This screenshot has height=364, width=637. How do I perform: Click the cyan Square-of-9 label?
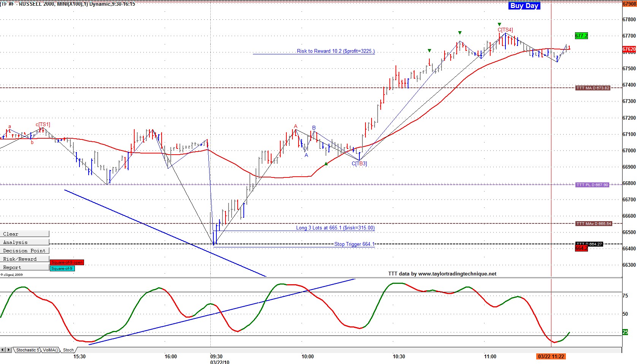[x=62, y=268]
